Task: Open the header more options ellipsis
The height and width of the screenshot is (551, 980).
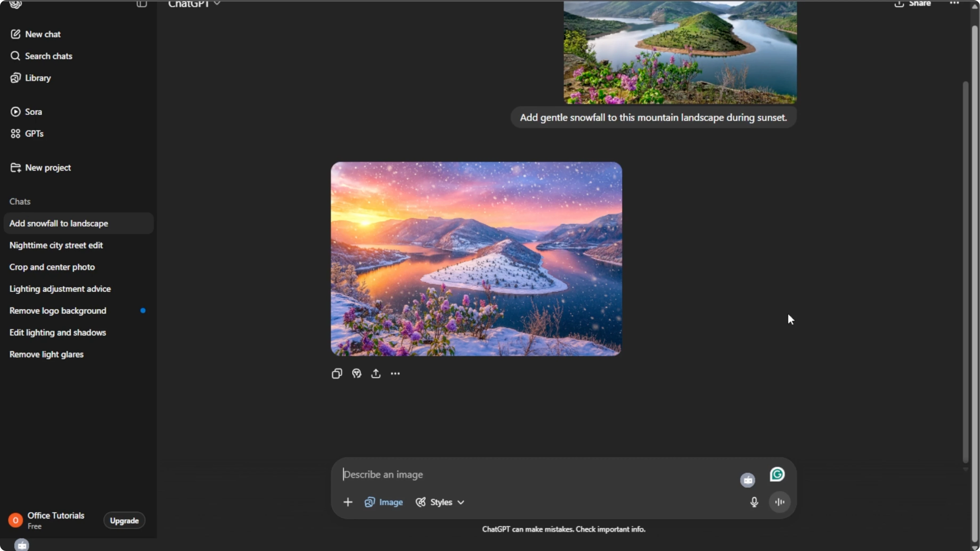Action: tap(954, 3)
